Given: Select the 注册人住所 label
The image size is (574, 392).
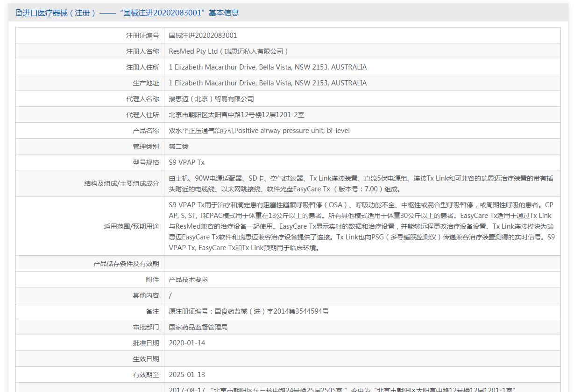Looking at the screenshot, I should 142,67.
